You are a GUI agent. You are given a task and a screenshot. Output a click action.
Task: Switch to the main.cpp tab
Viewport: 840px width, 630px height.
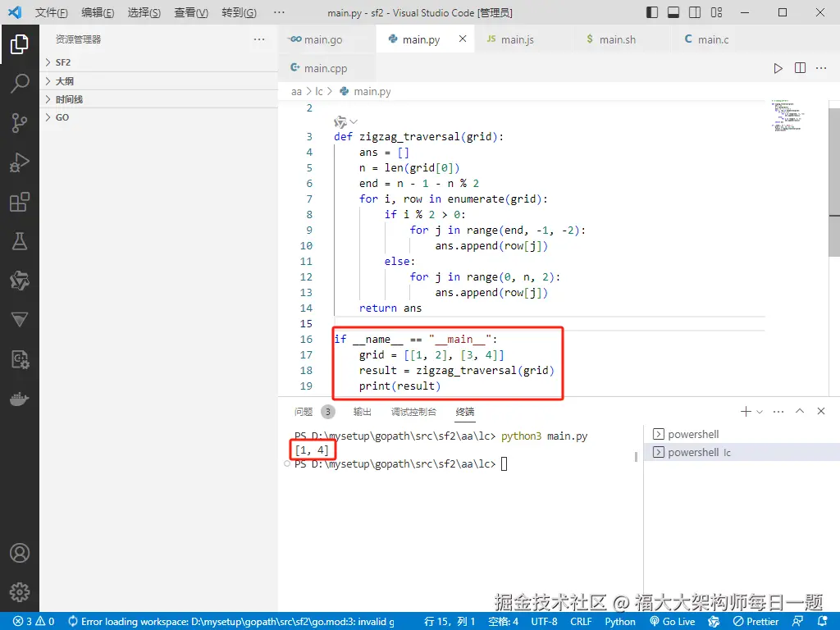327,68
